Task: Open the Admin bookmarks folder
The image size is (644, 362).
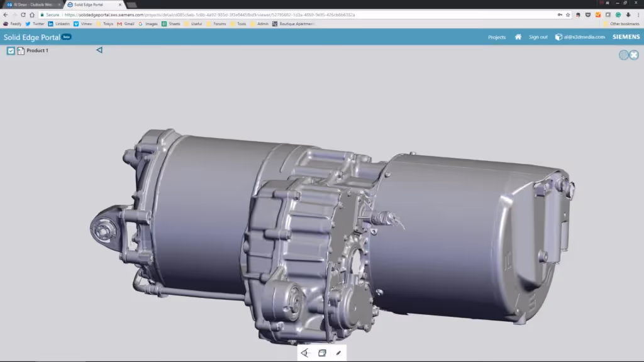Action: pos(259,24)
